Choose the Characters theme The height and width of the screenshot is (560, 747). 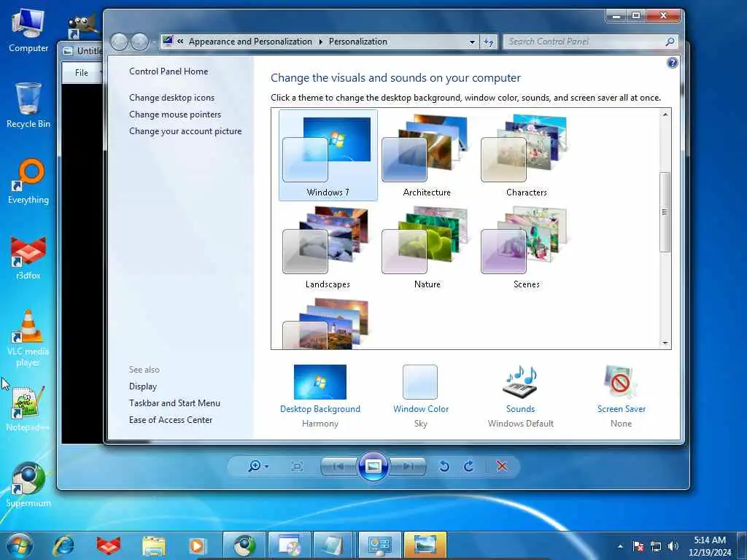526,155
